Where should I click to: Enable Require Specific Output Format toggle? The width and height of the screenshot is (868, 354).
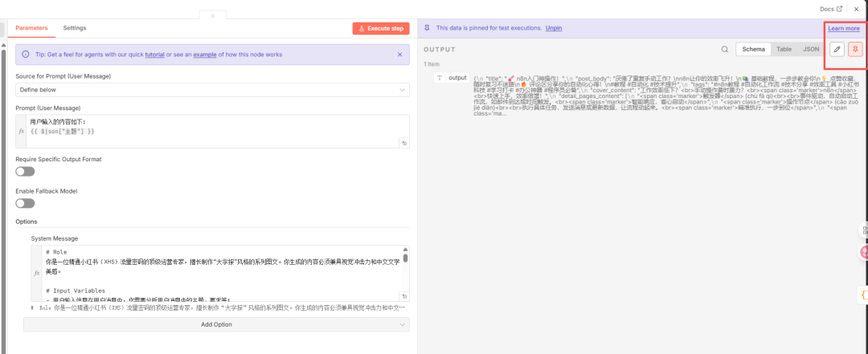(x=25, y=172)
